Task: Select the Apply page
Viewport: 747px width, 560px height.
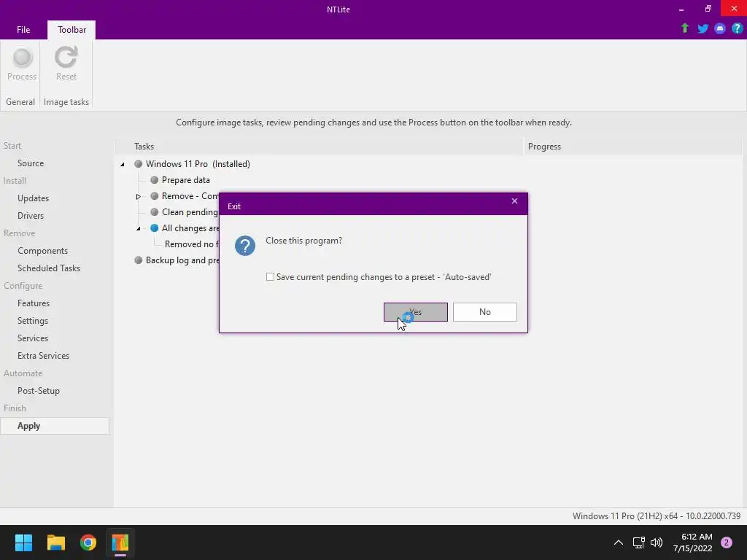Action: pos(55,426)
